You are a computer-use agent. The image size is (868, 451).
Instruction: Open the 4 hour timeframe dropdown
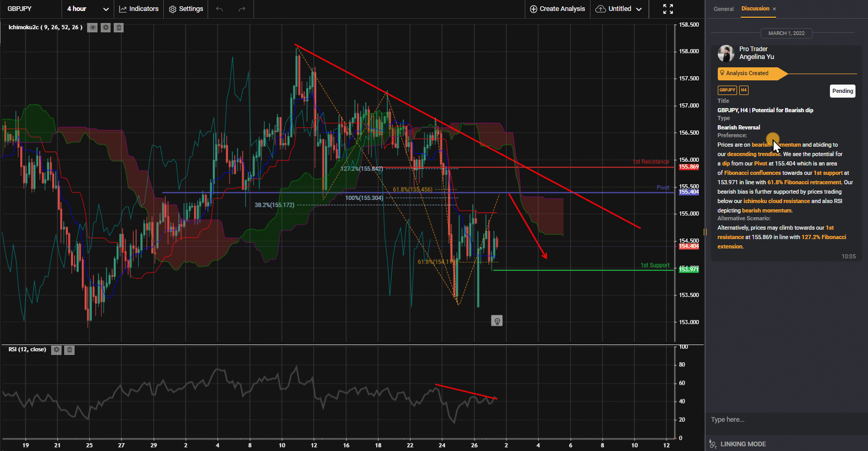pos(88,9)
